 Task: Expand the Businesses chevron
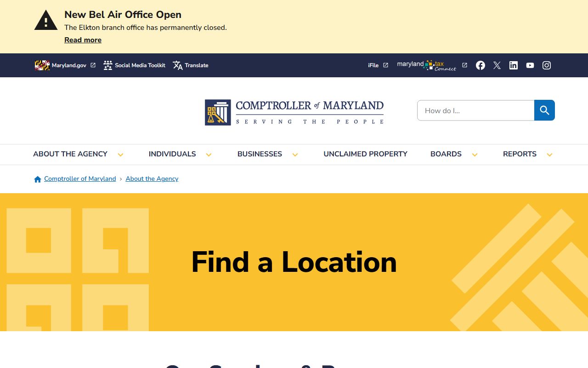(x=295, y=155)
